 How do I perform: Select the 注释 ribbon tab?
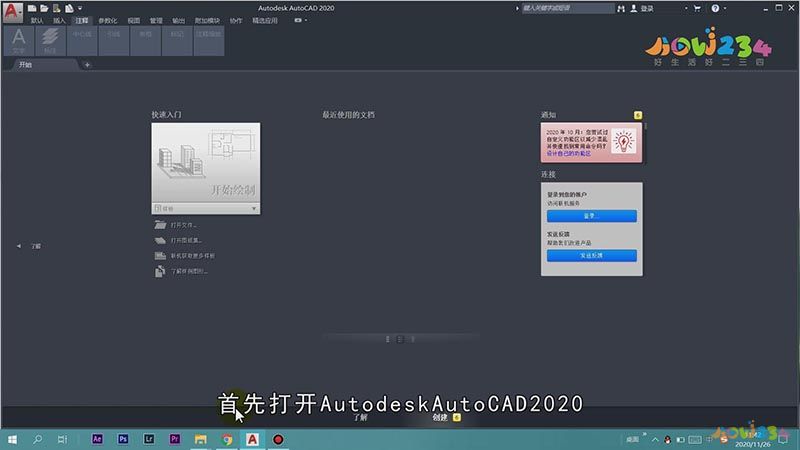point(82,20)
